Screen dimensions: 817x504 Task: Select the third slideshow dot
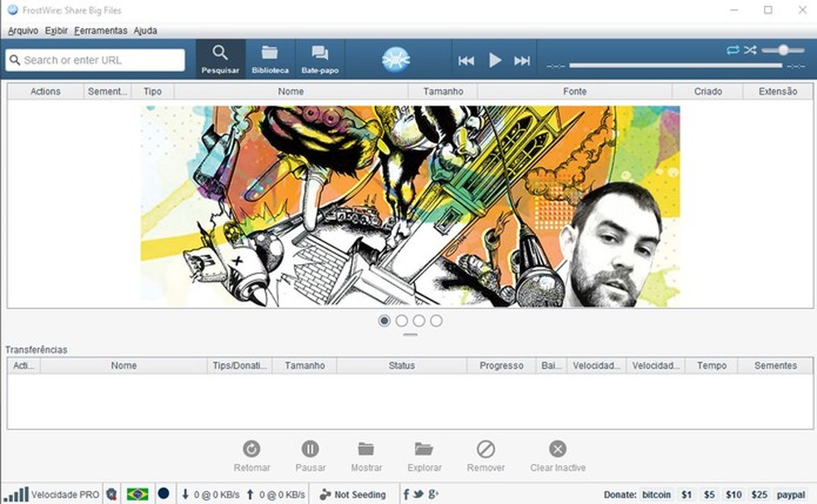(419, 321)
